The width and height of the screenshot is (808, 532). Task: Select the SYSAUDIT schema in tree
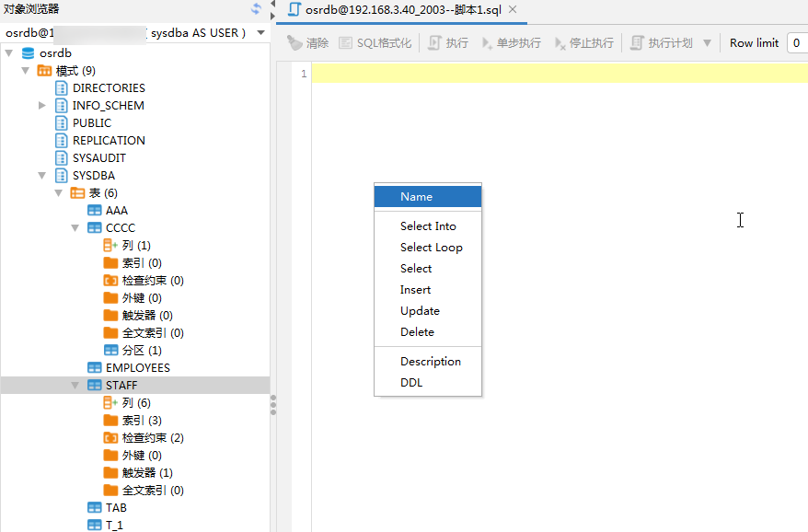coord(98,158)
